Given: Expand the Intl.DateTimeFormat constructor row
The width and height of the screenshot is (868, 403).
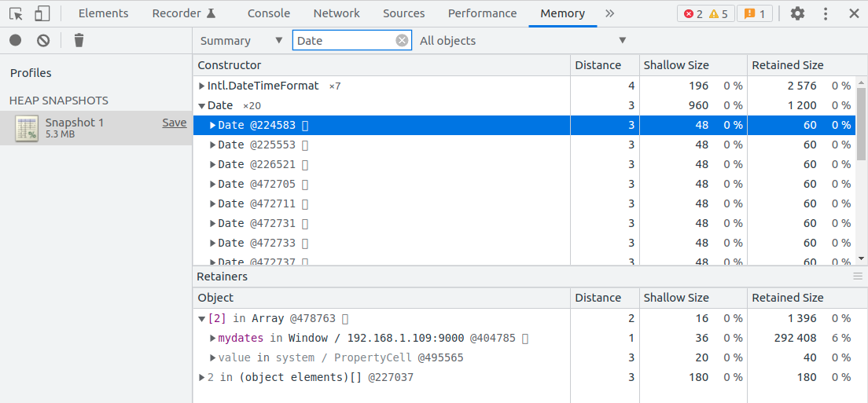Looking at the screenshot, I should click(x=202, y=86).
